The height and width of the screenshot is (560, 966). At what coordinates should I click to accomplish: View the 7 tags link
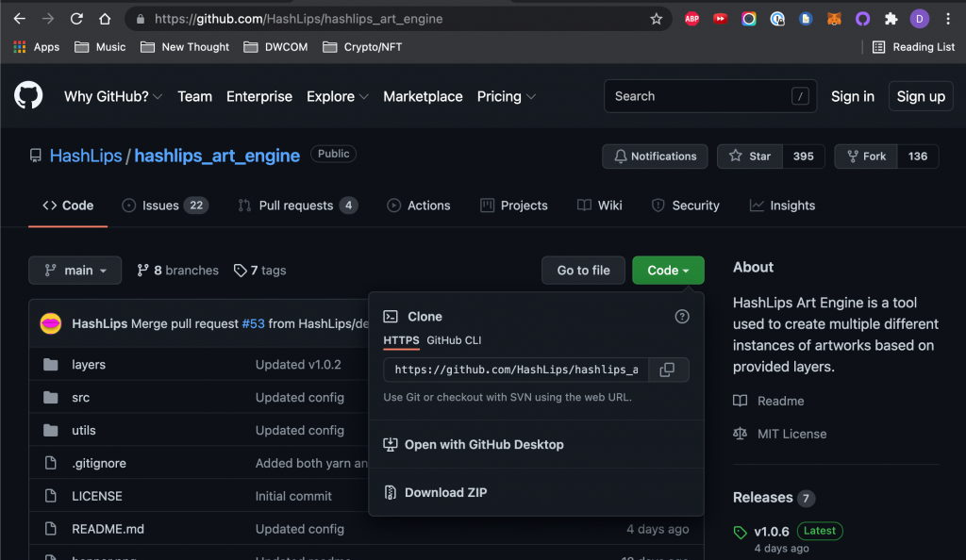(260, 271)
